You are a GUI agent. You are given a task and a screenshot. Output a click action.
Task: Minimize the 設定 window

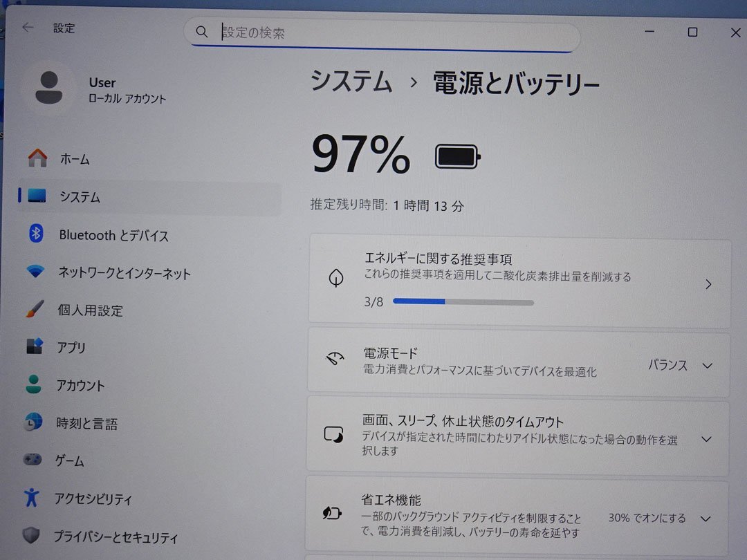(649, 31)
